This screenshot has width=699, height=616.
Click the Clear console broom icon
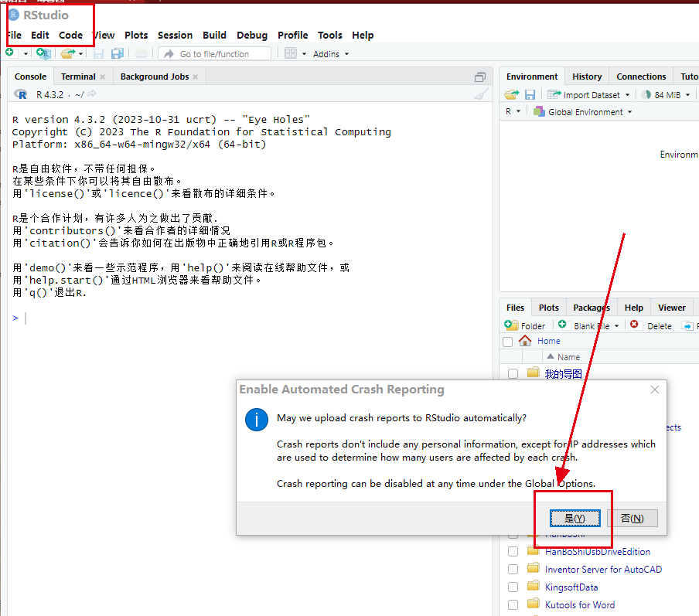pos(481,94)
